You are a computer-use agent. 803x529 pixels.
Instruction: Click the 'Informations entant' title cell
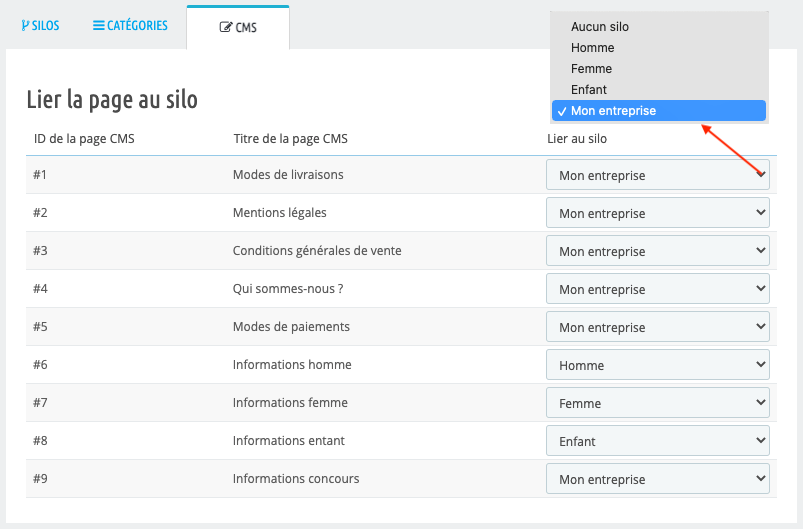coord(289,440)
